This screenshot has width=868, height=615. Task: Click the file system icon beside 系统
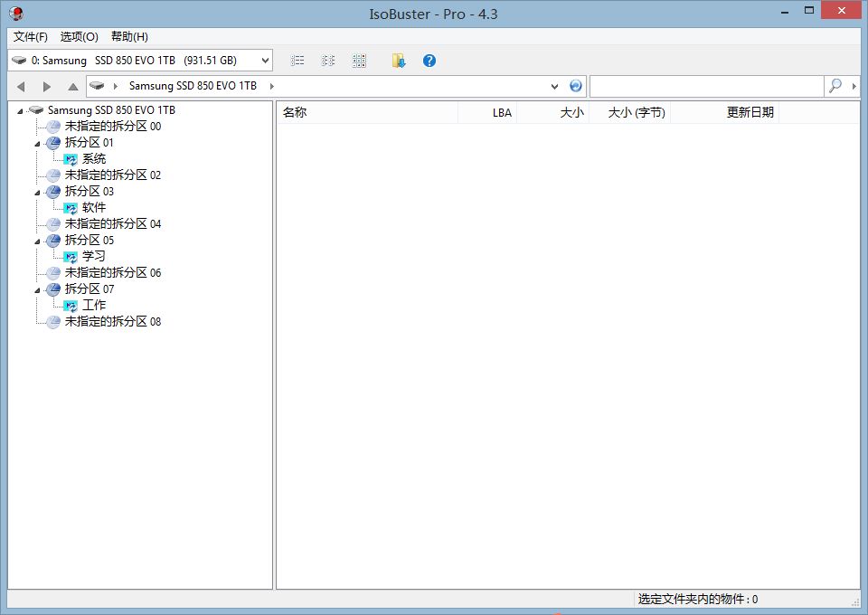71,159
